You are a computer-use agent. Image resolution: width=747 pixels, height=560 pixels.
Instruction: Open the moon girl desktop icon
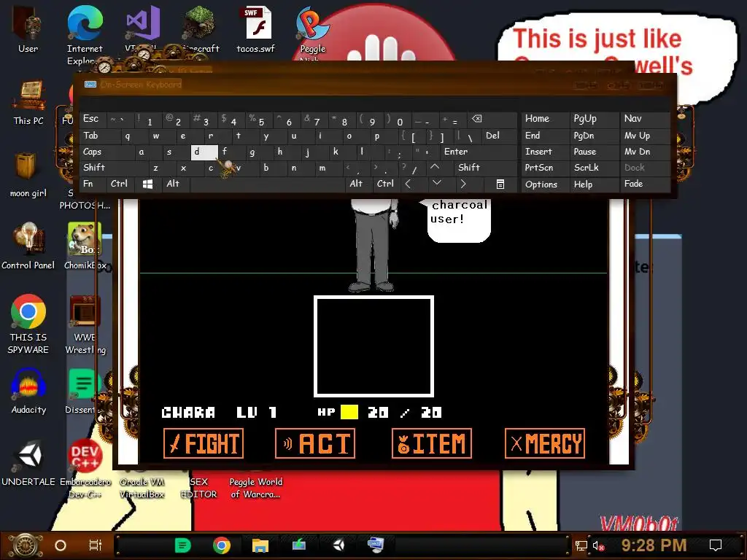click(x=28, y=174)
